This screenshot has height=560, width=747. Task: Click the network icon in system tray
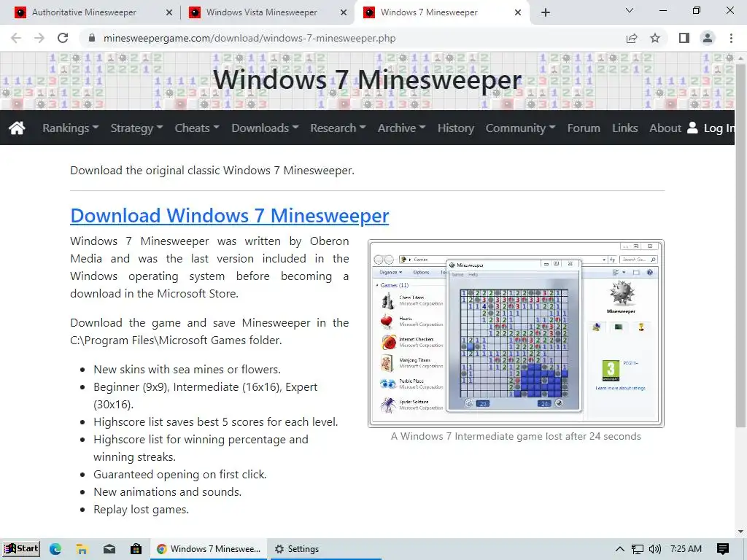point(637,549)
